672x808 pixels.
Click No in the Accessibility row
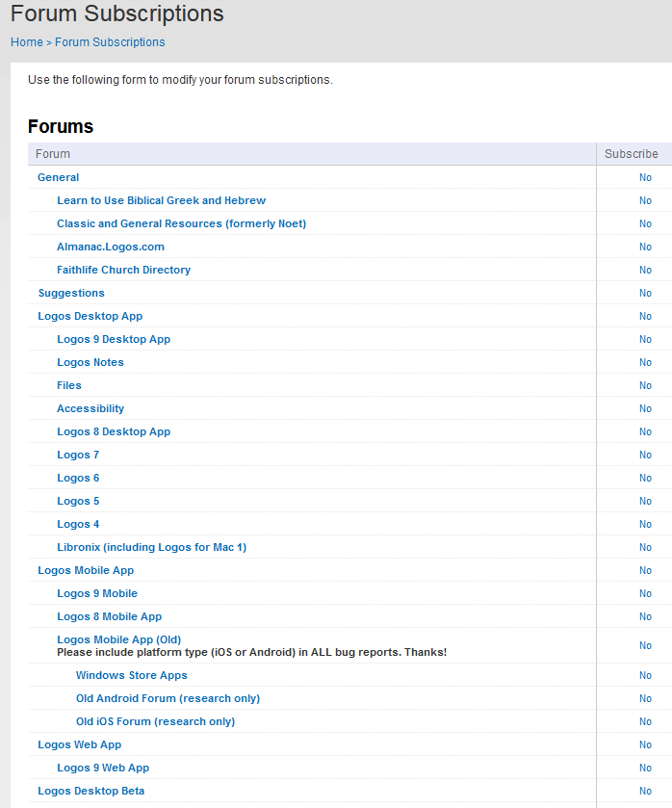click(645, 408)
